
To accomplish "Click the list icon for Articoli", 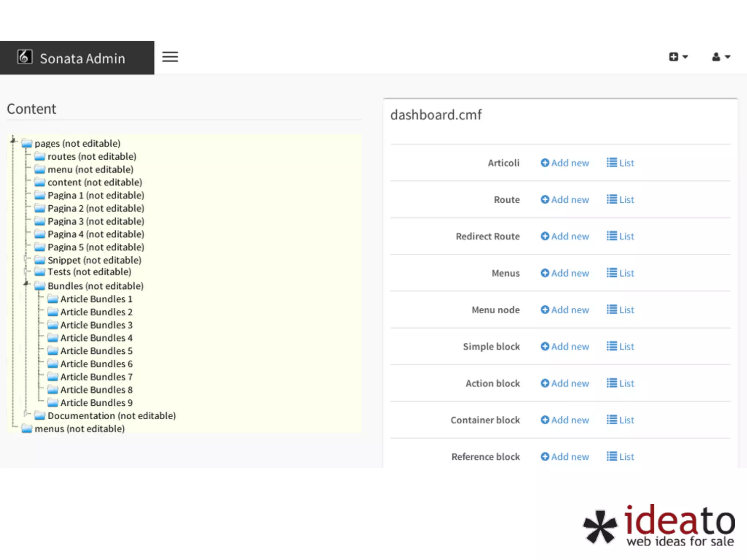I will [x=612, y=163].
